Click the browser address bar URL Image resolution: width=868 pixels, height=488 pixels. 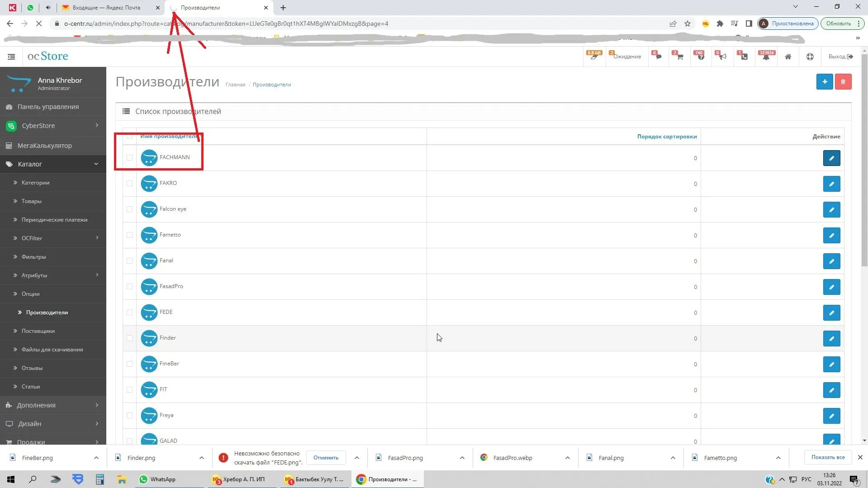point(226,24)
